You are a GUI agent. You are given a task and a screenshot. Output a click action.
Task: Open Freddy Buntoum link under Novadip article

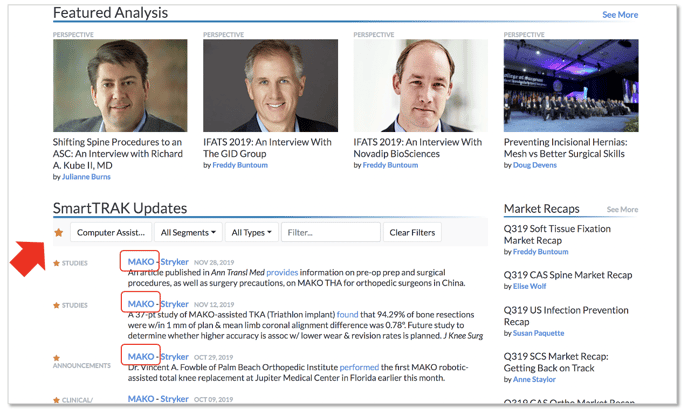391,165
